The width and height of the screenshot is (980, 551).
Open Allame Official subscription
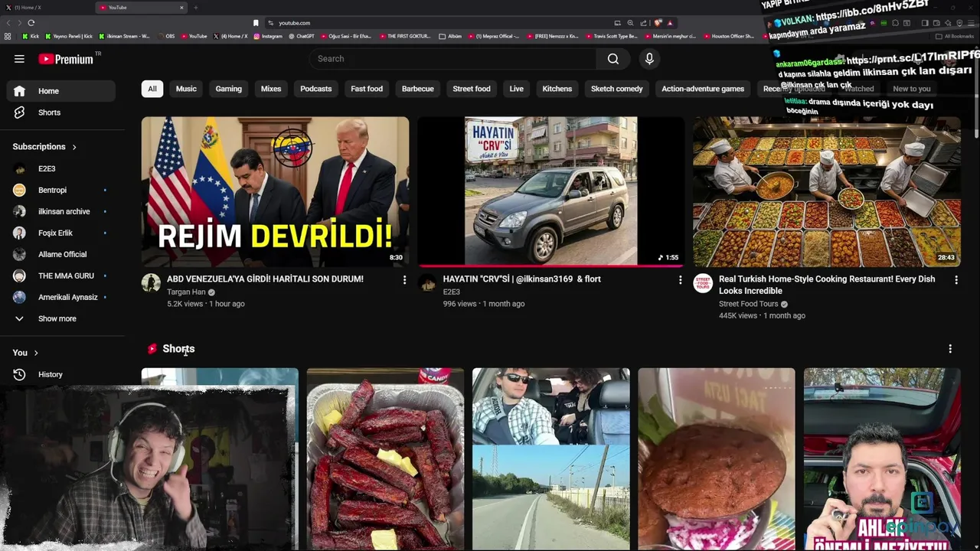[61, 254]
